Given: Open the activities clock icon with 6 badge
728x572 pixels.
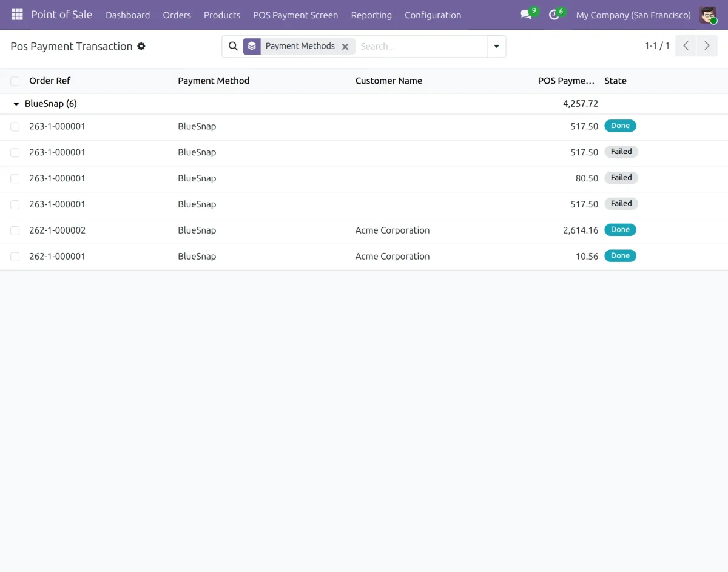Looking at the screenshot, I should pyautogui.click(x=554, y=15).
